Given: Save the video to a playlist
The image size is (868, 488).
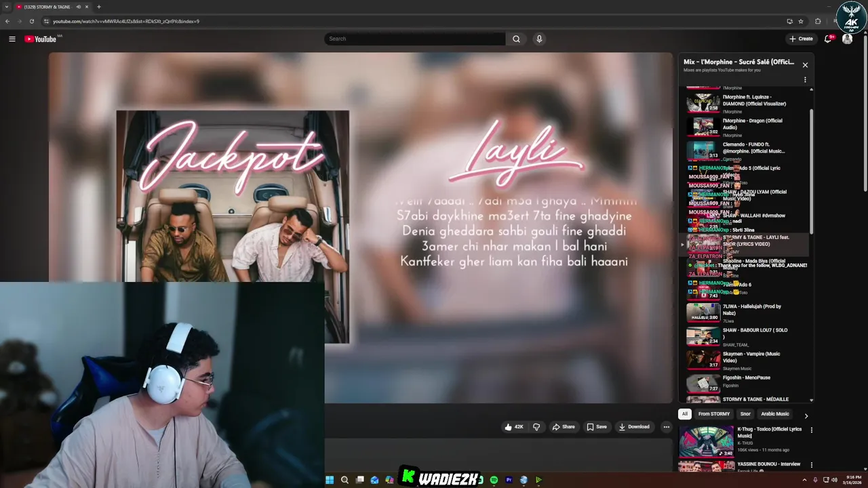Looking at the screenshot, I should [x=597, y=427].
